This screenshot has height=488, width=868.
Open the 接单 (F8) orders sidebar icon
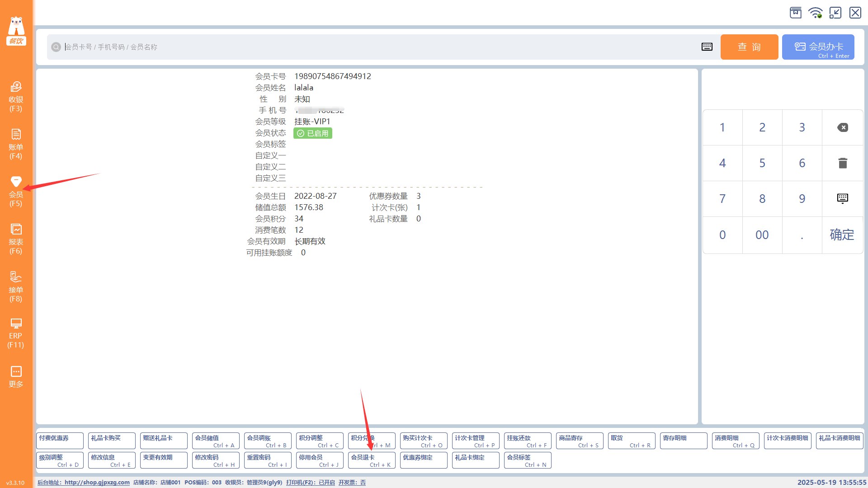(x=16, y=286)
